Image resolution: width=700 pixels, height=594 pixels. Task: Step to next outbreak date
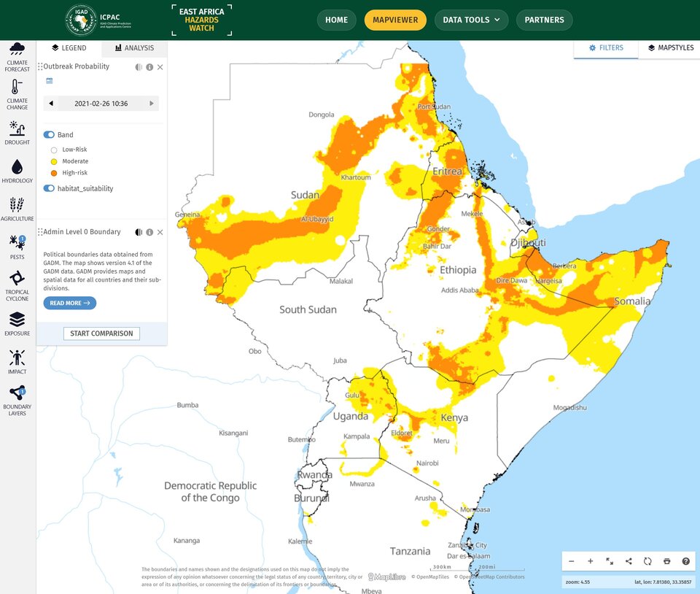pyautogui.click(x=152, y=104)
